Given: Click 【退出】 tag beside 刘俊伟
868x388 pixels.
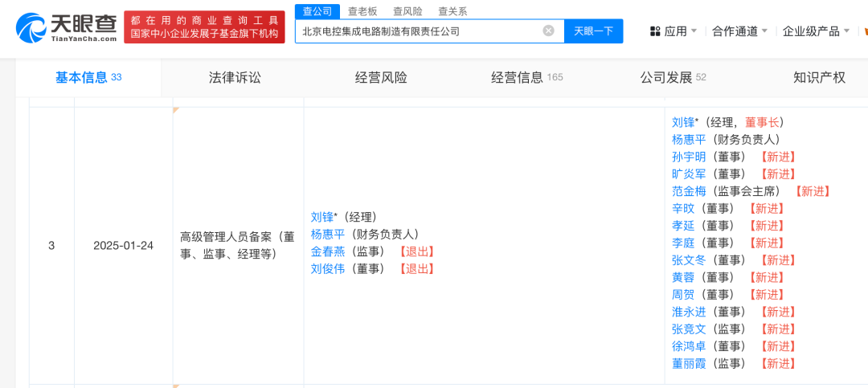Looking at the screenshot, I should 416,269.
